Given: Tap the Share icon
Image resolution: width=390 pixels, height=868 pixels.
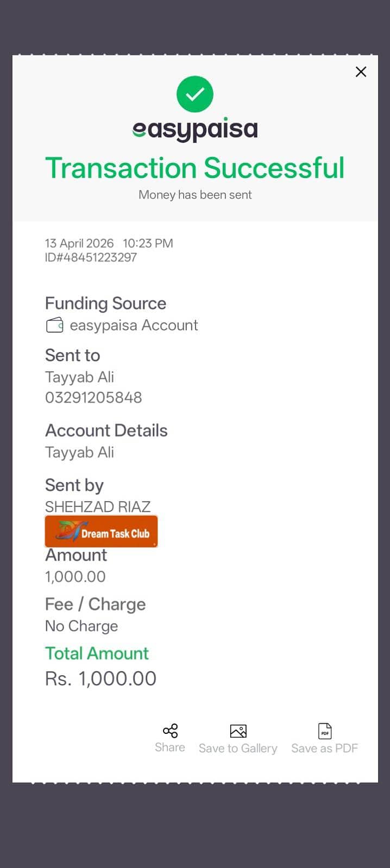Looking at the screenshot, I should (x=170, y=731).
